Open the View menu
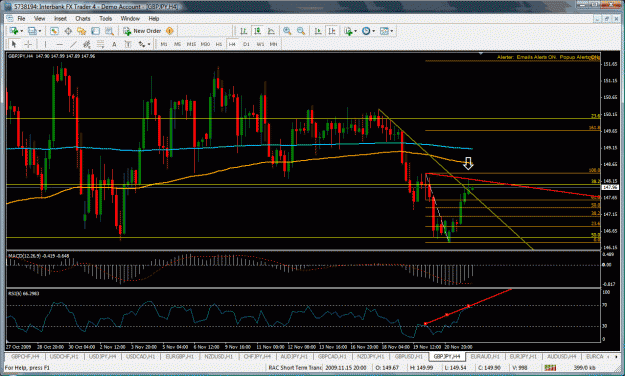This screenshot has height=376, width=625. (39, 18)
